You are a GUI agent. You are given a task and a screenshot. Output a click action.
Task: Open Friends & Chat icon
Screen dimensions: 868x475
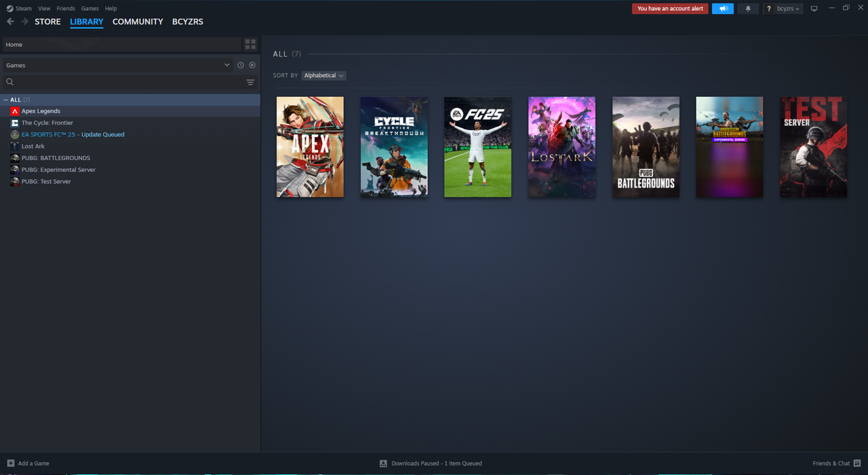(x=857, y=463)
